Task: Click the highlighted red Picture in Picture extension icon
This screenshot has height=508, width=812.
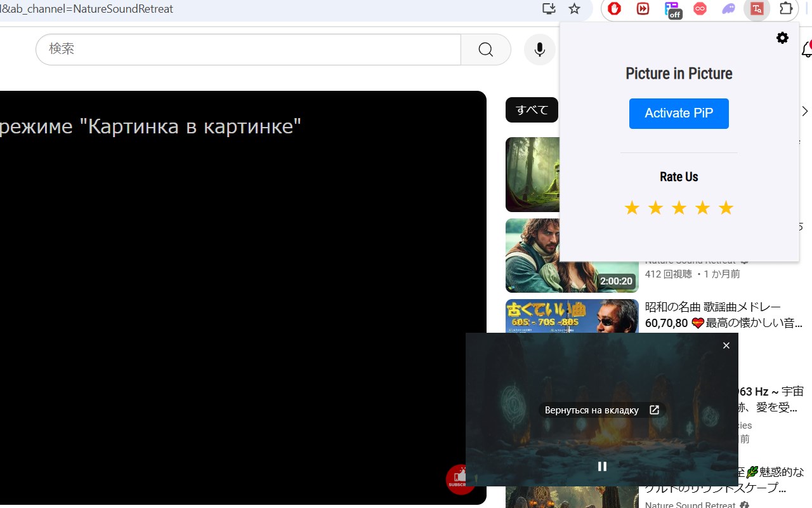Action: (x=757, y=9)
